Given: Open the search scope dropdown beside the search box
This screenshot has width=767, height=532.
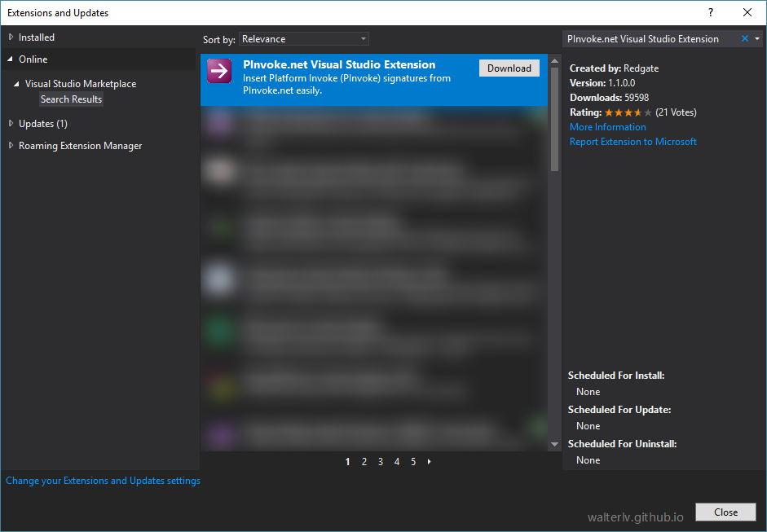Looking at the screenshot, I should click(x=756, y=38).
